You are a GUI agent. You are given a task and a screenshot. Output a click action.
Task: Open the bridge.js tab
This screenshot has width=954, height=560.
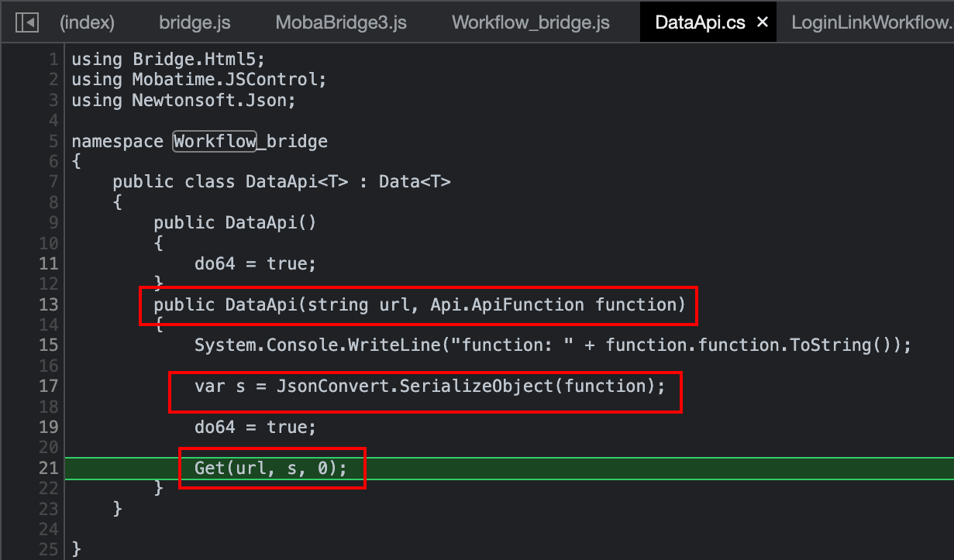(194, 22)
